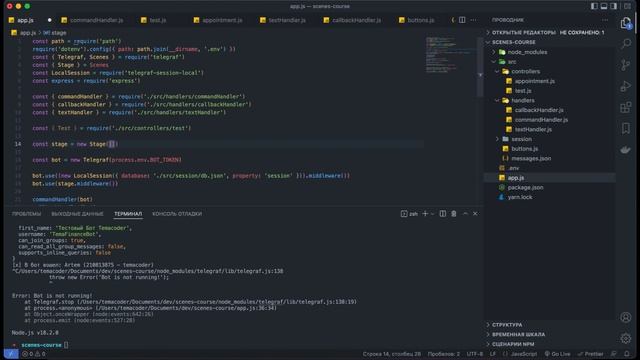Expand the Структура outline section
The image size is (640, 360).
pyautogui.click(x=507, y=324)
